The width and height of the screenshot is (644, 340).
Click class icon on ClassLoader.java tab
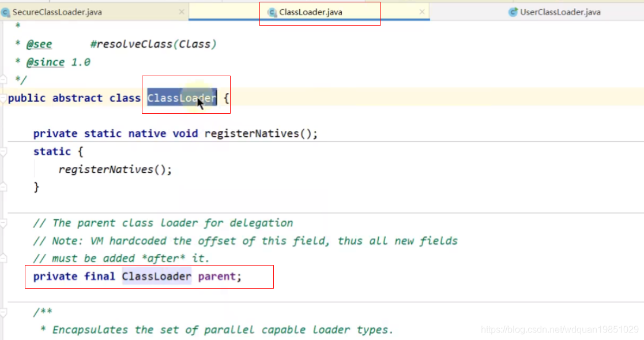click(x=272, y=13)
